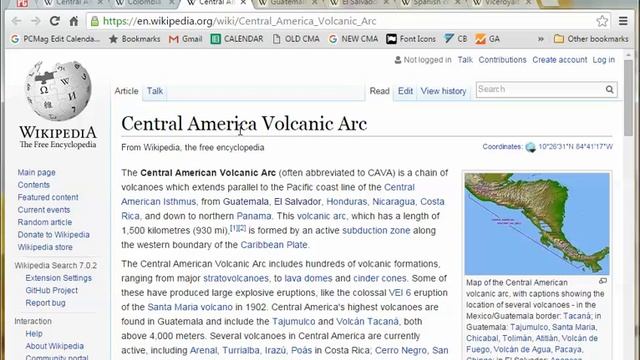Open the Chrome hamburger menu

pyautogui.click(x=623, y=21)
